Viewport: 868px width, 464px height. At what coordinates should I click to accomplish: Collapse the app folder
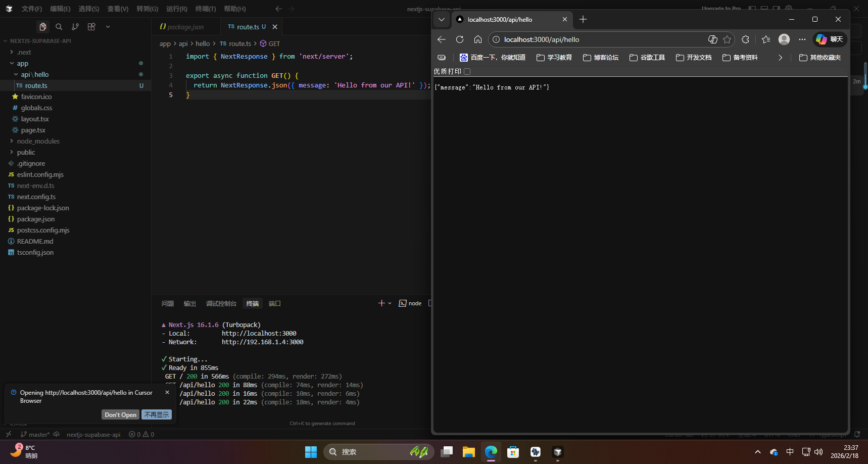[x=22, y=63]
